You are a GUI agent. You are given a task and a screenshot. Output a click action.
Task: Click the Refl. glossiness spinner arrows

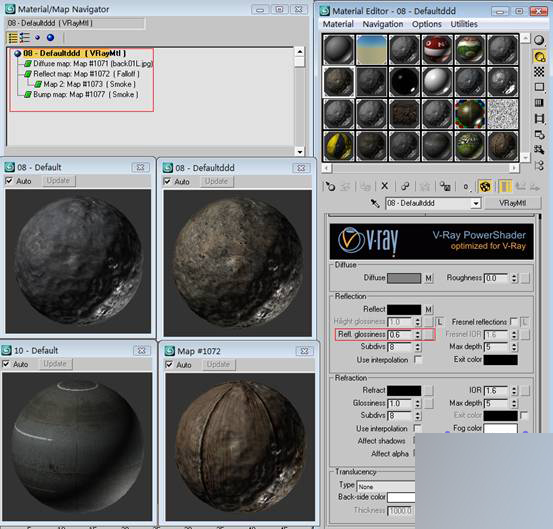[x=418, y=334]
